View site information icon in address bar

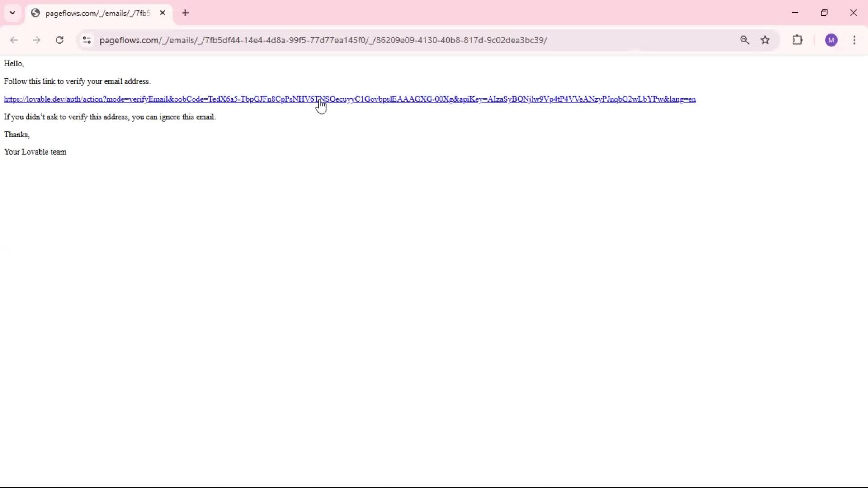click(87, 40)
